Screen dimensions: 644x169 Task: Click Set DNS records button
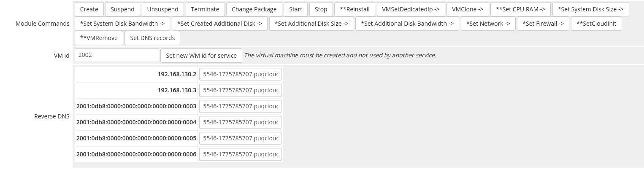pyautogui.click(x=152, y=38)
